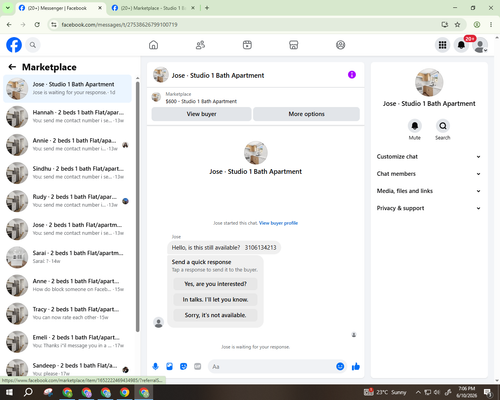Image resolution: width=500 pixels, height=400 pixels.
Task: Send a thumbs-up like
Action: pyautogui.click(x=356, y=367)
